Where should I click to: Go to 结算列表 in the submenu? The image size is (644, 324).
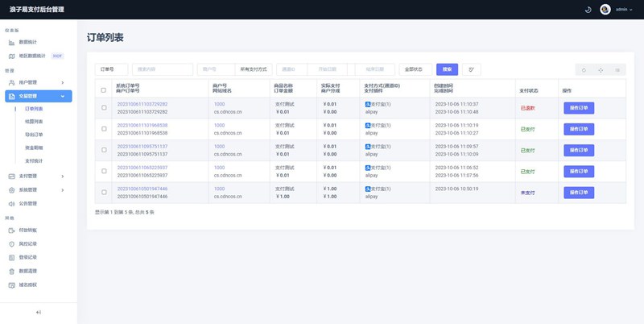point(34,121)
